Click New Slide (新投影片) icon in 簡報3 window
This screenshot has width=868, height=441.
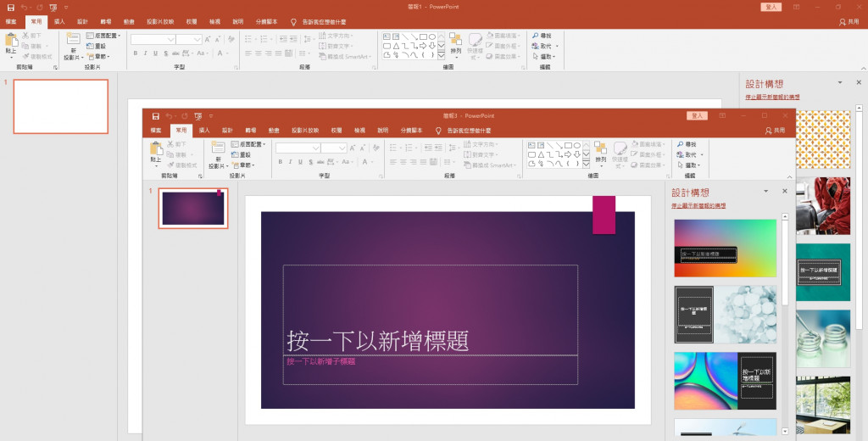pos(218,148)
